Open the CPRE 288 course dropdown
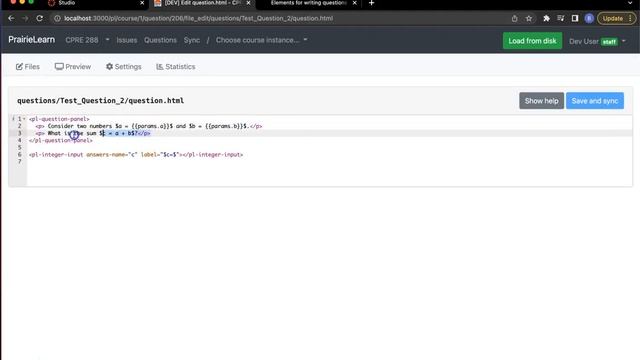This screenshot has height=360, width=640. click(x=87, y=40)
